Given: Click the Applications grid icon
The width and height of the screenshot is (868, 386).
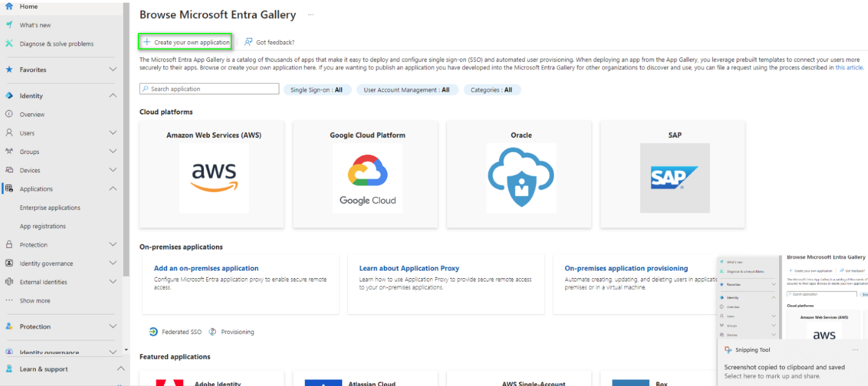Looking at the screenshot, I should 9,188.
